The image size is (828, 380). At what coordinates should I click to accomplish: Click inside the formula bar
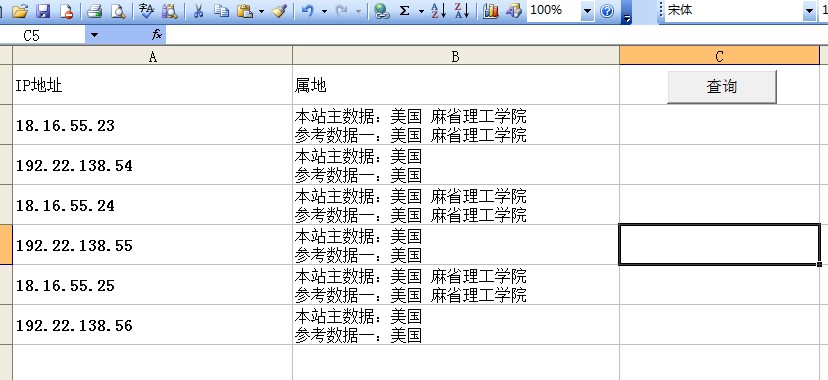pos(496,35)
